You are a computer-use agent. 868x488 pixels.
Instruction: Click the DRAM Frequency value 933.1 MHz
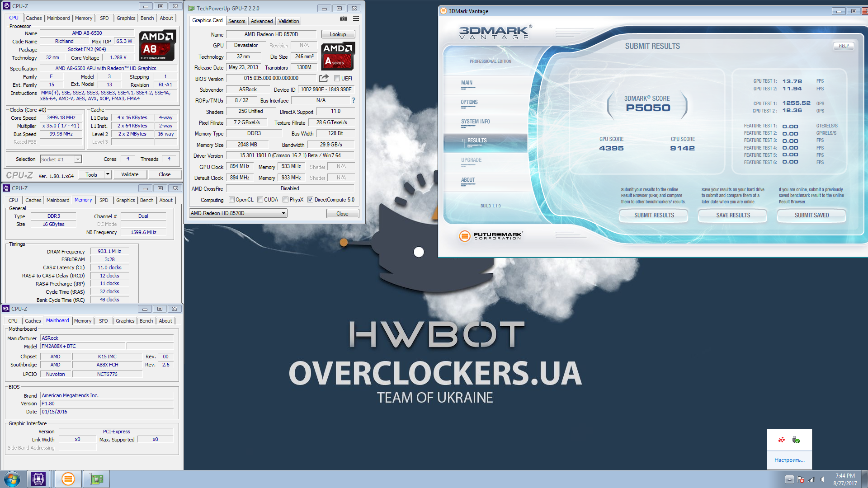pyautogui.click(x=109, y=252)
